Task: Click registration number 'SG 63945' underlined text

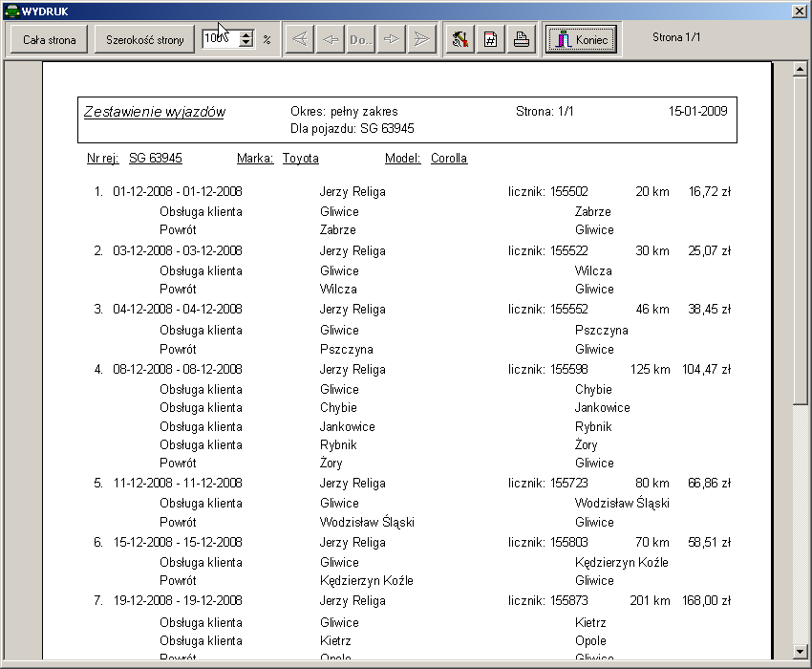Action: (156, 158)
